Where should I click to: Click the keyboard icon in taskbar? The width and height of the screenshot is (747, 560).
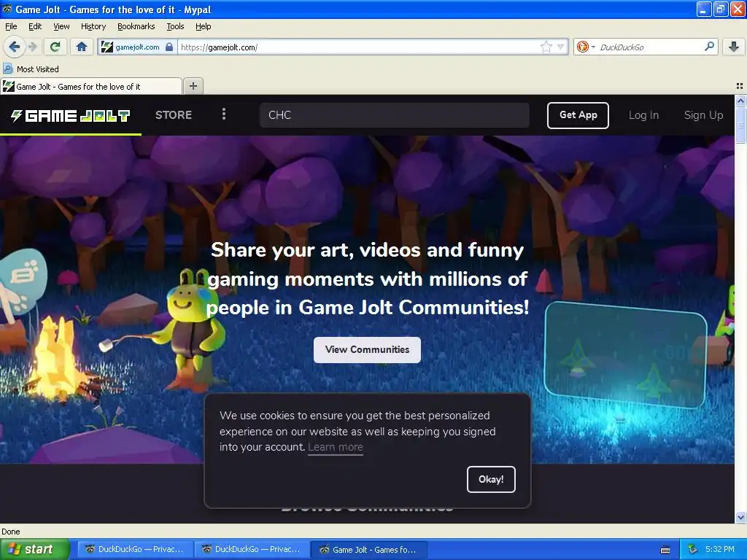click(665, 550)
